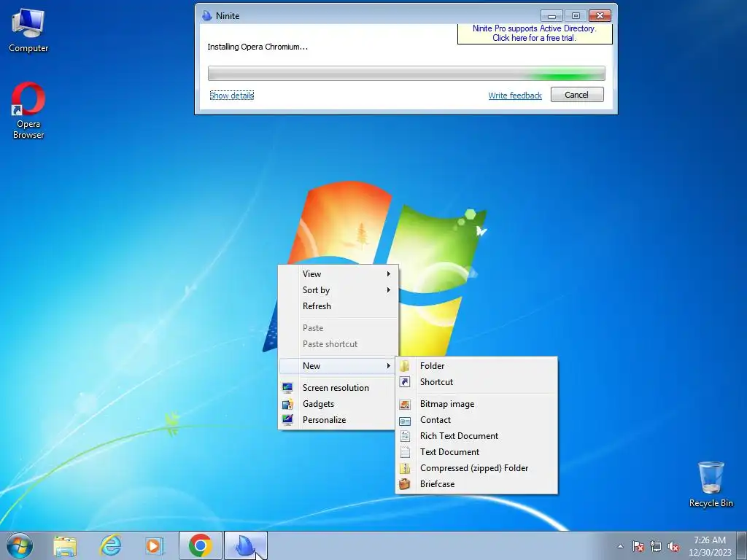Expand the View submenu arrow
This screenshot has width=747, height=560.
coord(389,274)
